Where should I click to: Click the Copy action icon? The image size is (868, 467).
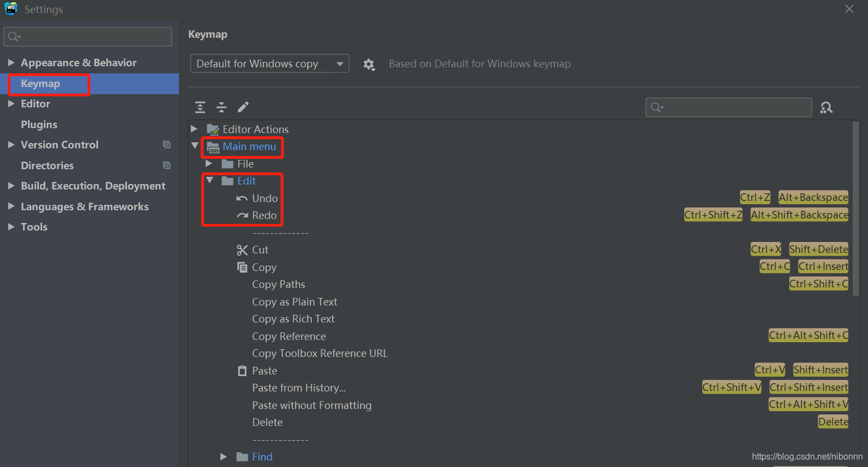(x=242, y=267)
